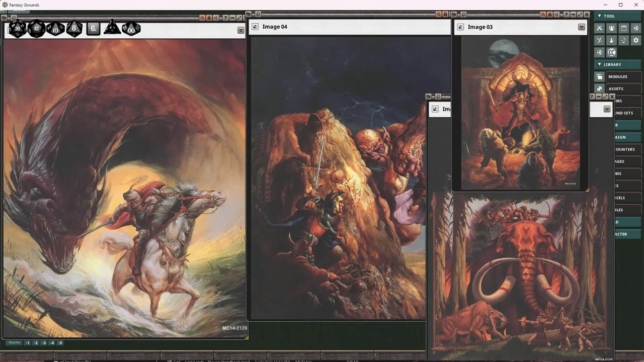Click the Image 04 record type icon
The width and height of the screenshot is (644, 362).
click(255, 27)
